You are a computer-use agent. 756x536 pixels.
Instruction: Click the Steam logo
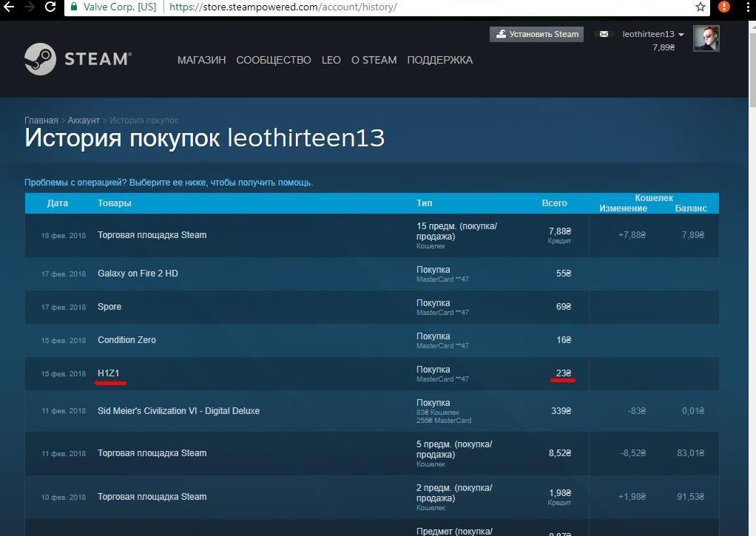(78, 59)
